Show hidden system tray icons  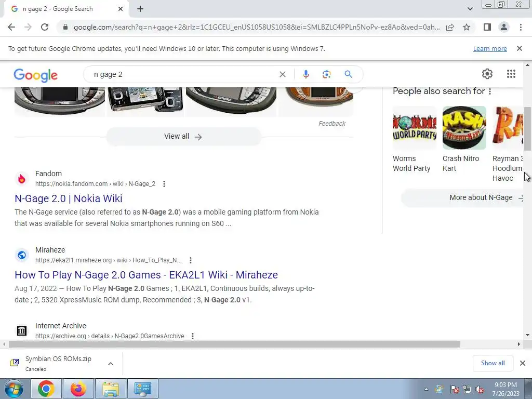tap(426, 389)
